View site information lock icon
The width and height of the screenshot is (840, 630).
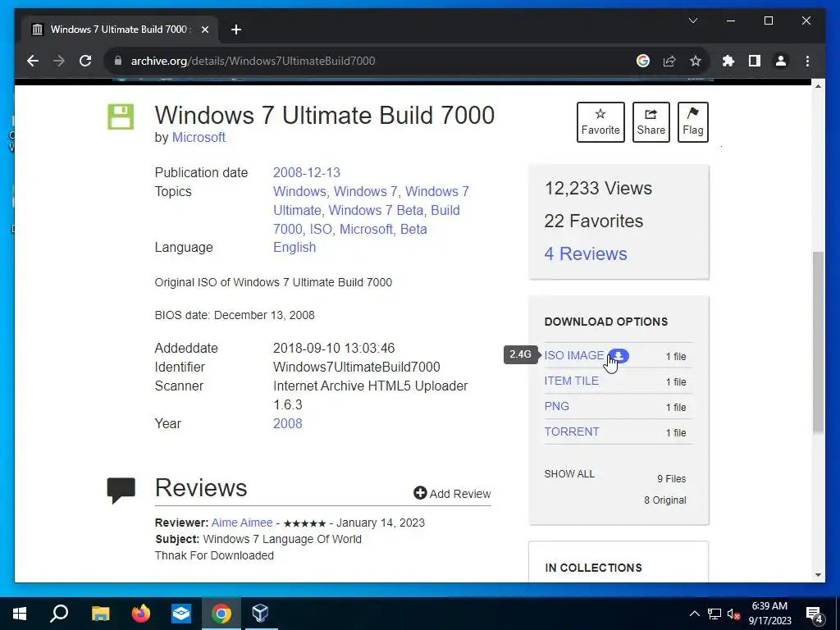118,61
